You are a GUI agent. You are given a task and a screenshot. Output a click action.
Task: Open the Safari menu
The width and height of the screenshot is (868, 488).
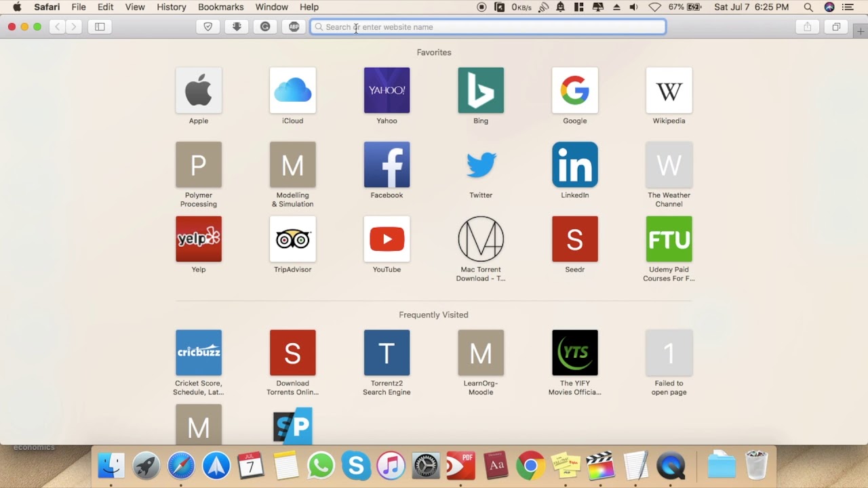47,7
